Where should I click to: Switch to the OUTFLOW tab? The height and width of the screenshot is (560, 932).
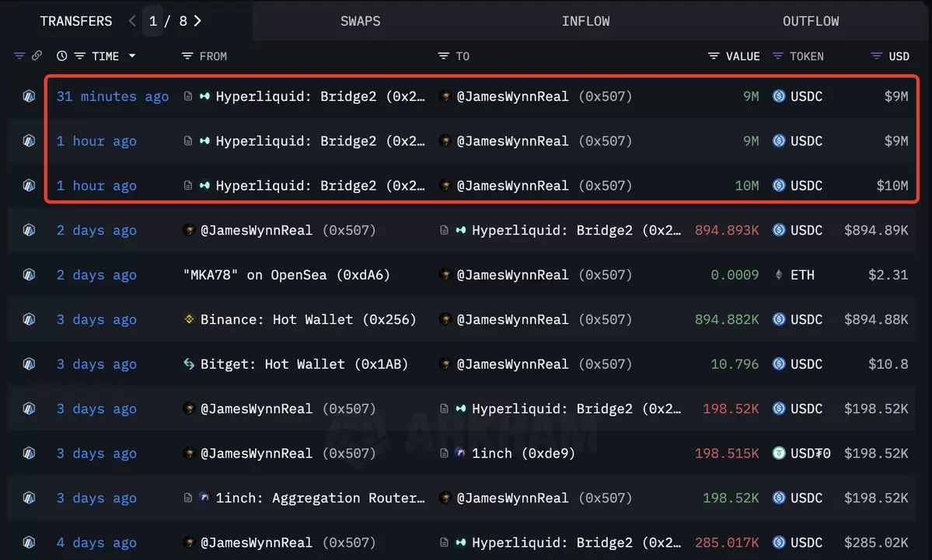point(811,22)
